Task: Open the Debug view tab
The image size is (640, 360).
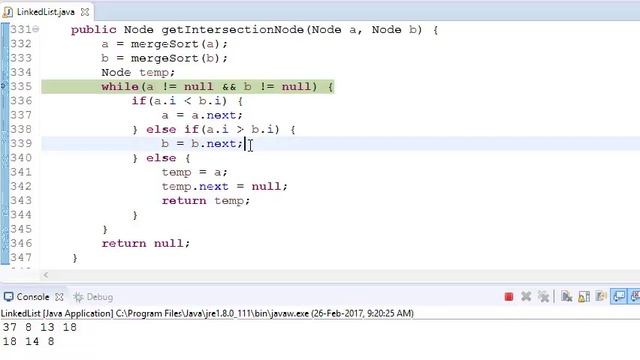Action: (x=100, y=297)
